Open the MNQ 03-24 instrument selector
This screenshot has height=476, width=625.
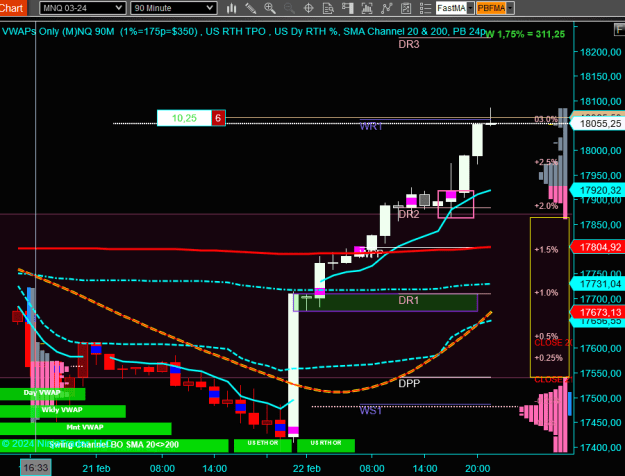pyautogui.click(x=83, y=8)
